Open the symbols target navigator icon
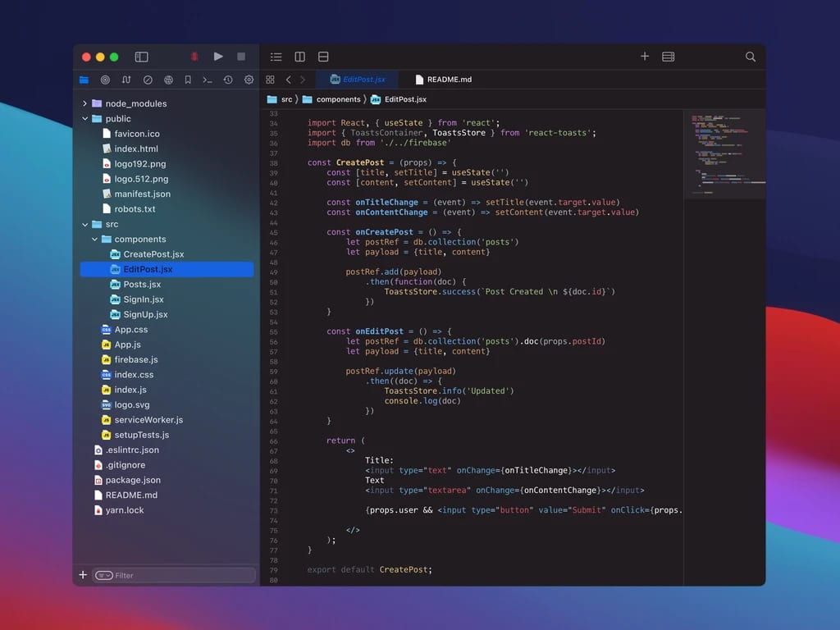 tap(105, 80)
